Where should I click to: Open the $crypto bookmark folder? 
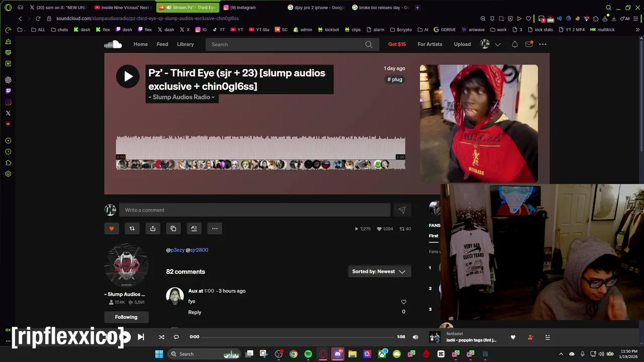(400, 30)
